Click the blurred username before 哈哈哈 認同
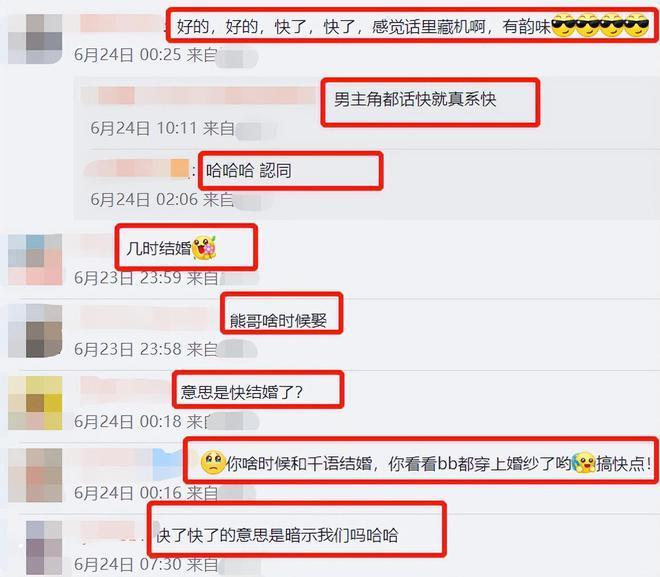The height and width of the screenshot is (577, 660). 137,168
